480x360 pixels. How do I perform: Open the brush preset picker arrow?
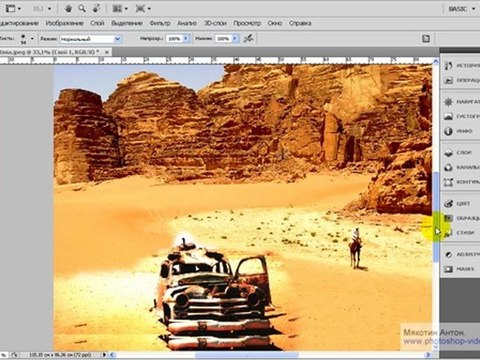pos(32,39)
